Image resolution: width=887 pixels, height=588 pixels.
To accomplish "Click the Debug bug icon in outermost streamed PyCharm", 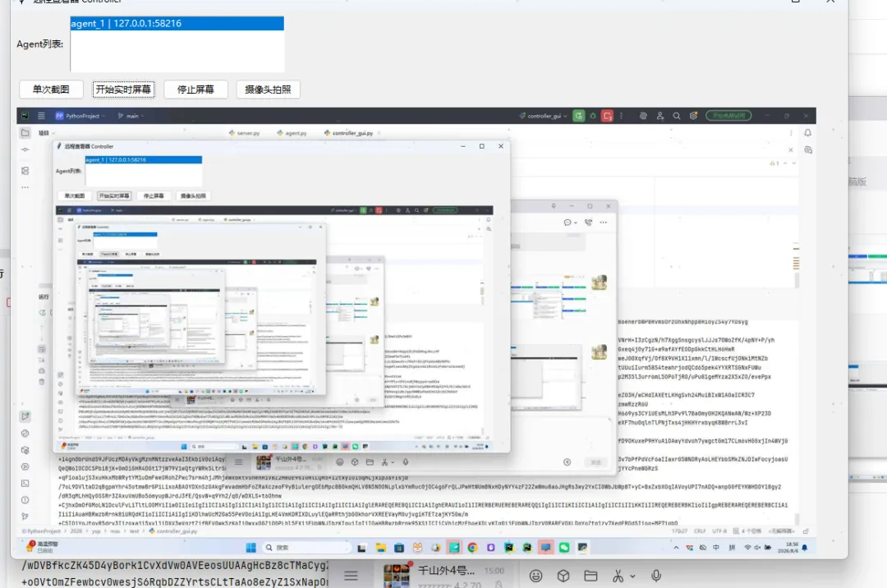I will pos(593,116).
